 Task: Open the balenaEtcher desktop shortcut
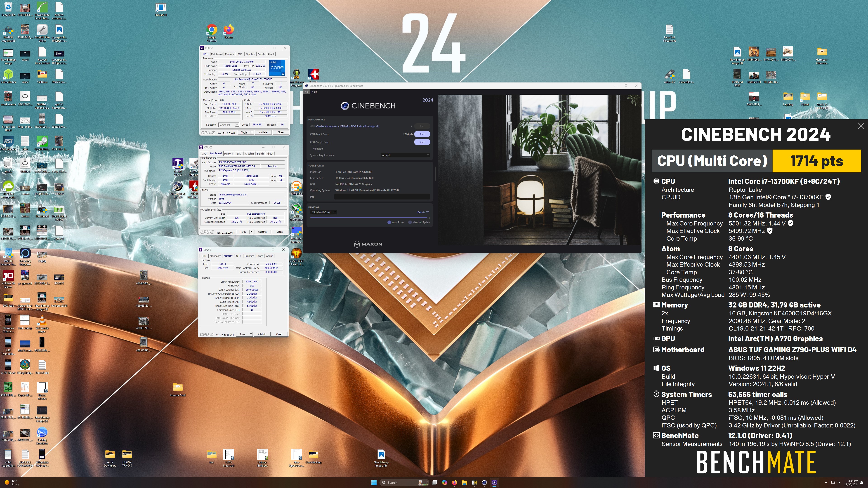click(x=8, y=76)
